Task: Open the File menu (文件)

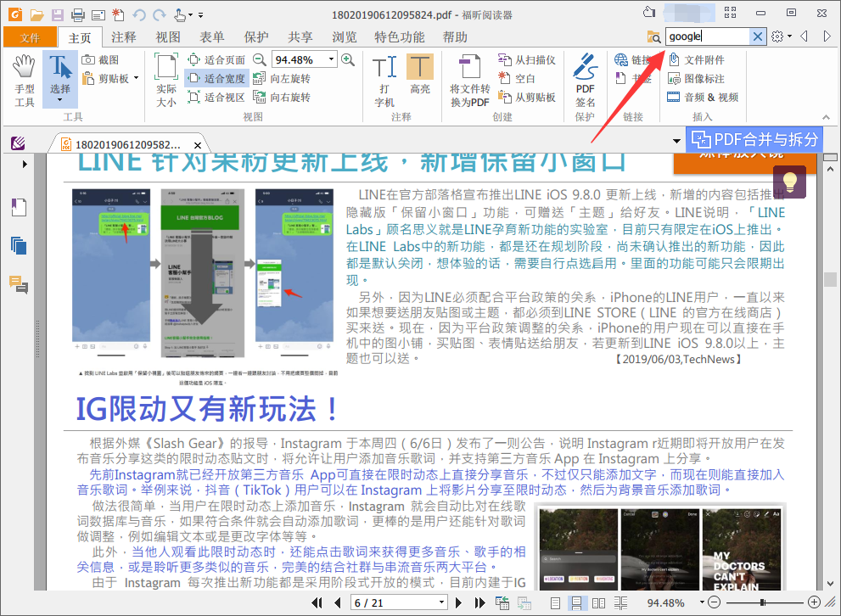Action: click(30, 37)
